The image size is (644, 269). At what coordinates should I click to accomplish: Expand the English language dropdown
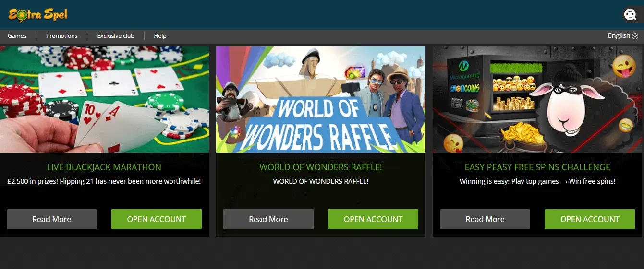coord(623,35)
